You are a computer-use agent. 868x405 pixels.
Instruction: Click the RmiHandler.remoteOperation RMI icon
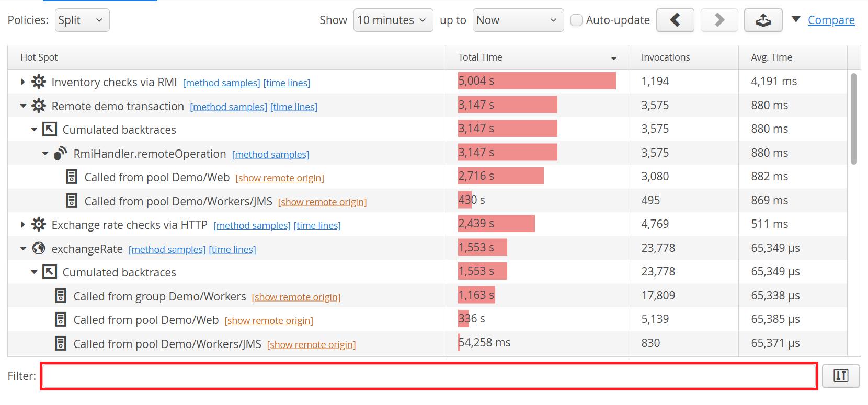[x=61, y=153]
